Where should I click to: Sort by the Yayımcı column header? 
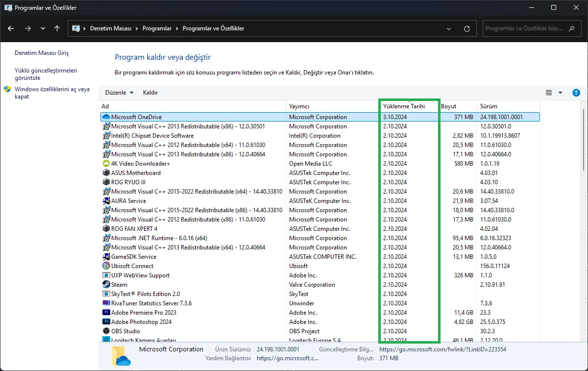pyautogui.click(x=333, y=106)
